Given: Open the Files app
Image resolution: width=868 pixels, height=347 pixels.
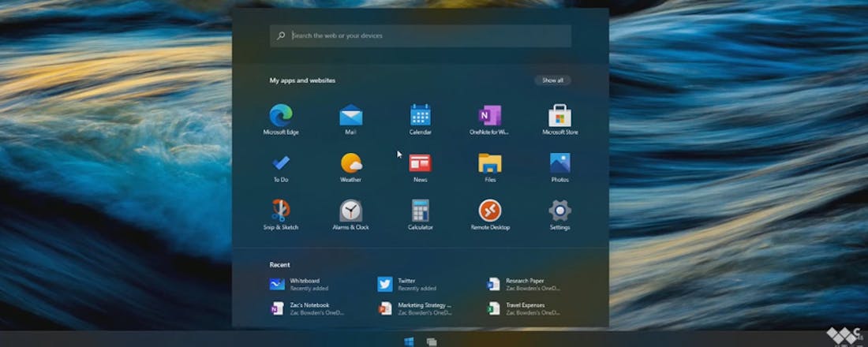Looking at the screenshot, I should (490, 167).
